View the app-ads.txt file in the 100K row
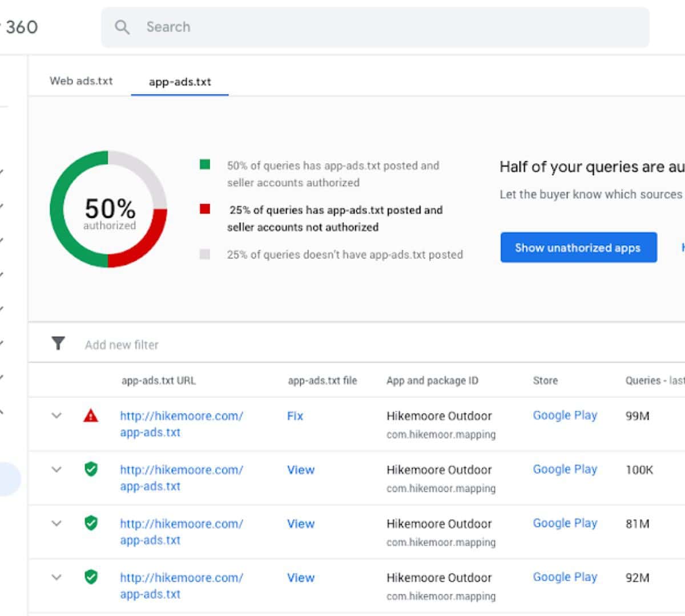The width and height of the screenshot is (685, 616). point(300,470)
